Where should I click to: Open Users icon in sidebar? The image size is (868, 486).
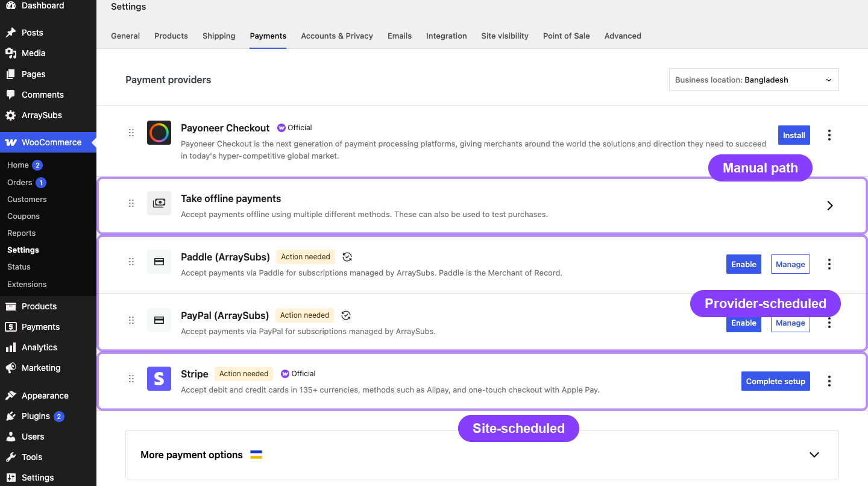pyautogui.click(x=10, y=437)
